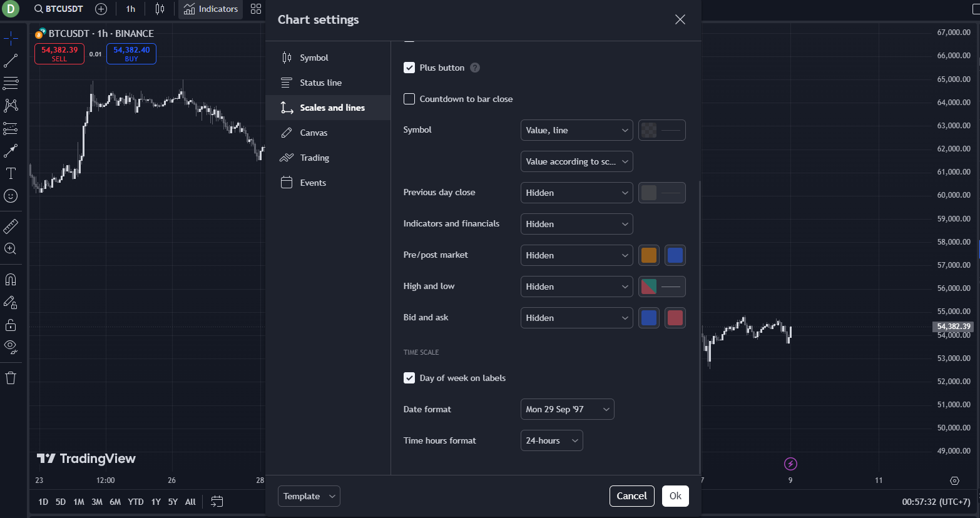The width and height of the screenshot is (980, 518).
Task: Open Bid and ask blue color swatch
Action: point(649,318)
